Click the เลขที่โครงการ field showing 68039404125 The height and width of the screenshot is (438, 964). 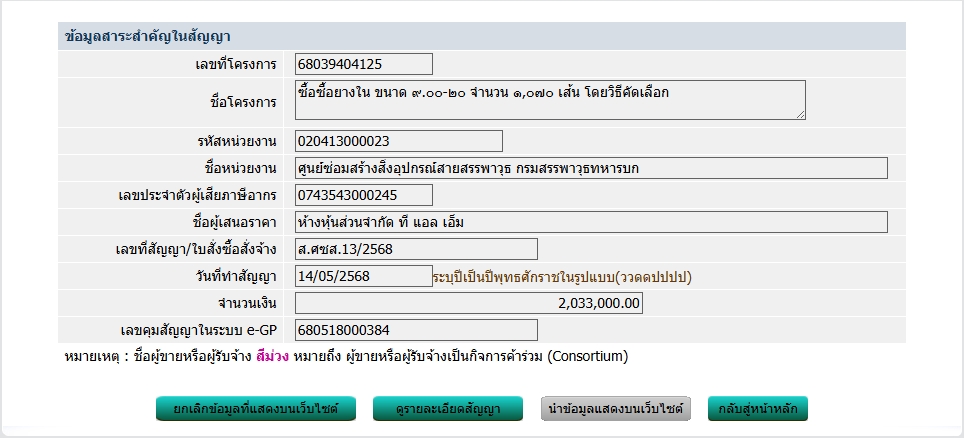click(x=364, y=64)
